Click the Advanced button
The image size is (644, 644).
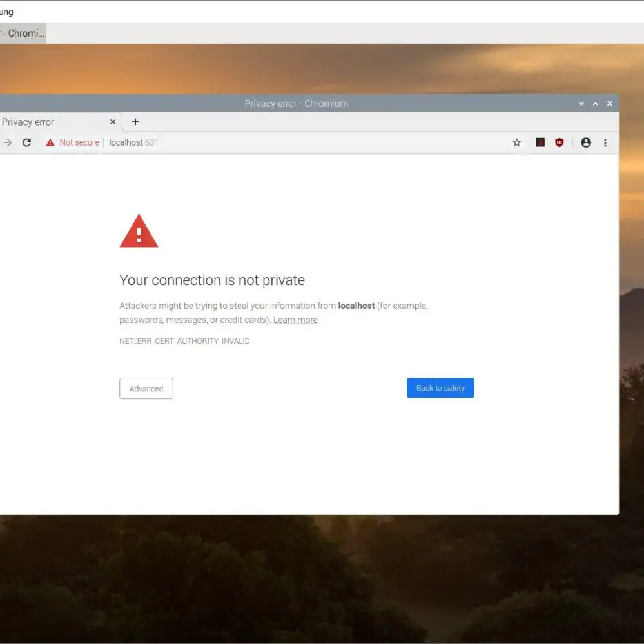click(146, 389)
